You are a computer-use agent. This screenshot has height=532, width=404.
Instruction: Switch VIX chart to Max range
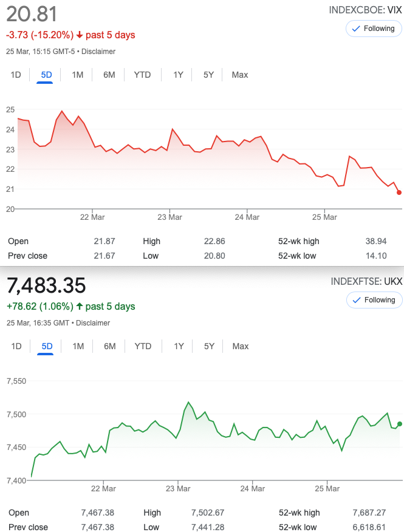click(240, 75)
